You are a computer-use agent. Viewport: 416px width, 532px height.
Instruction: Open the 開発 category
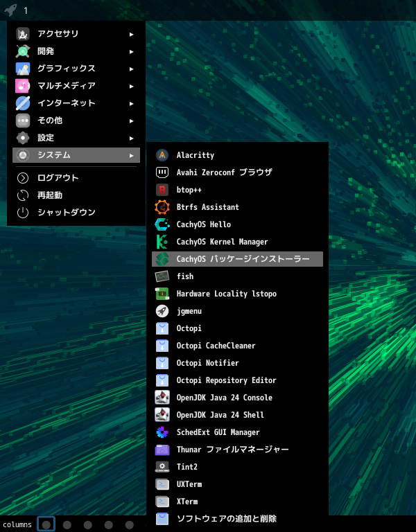pos(76,51)
